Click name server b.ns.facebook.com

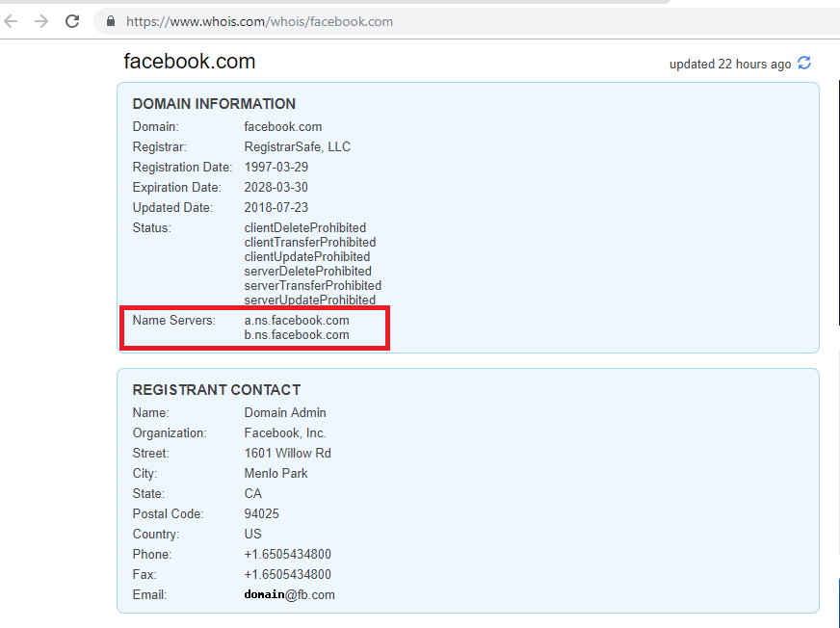pos(297,335)
